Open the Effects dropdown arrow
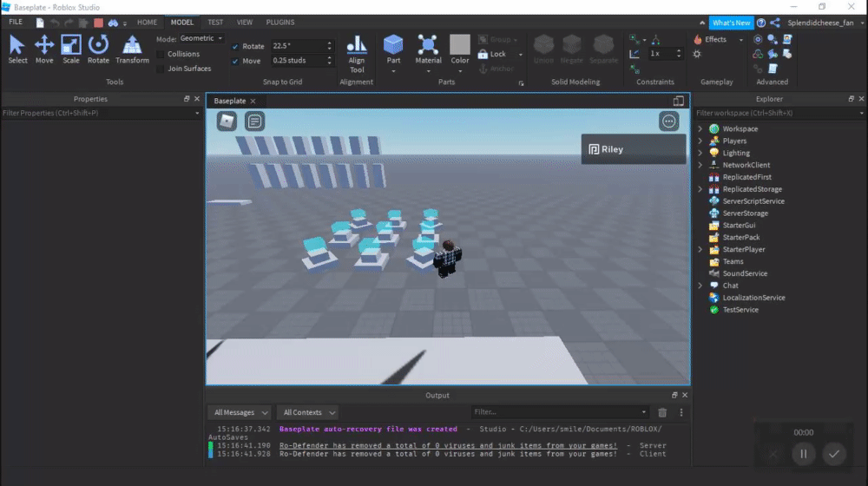Viewport: 868px width, 486px height. click(740, 40)
